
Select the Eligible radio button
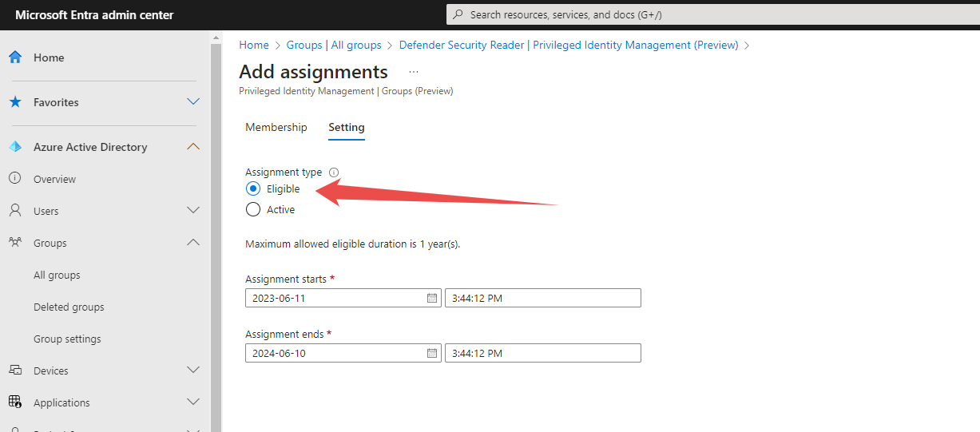tap(253, 188)
